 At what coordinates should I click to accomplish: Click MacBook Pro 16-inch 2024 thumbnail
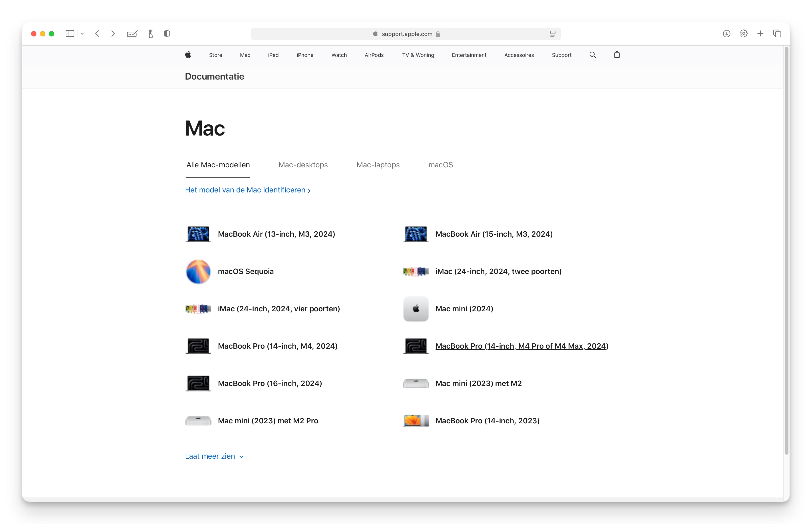(198, 384)
